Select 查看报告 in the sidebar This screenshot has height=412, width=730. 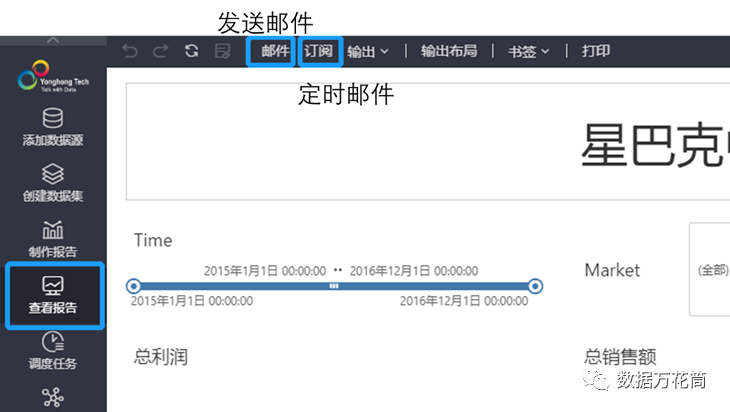[54, 295]
